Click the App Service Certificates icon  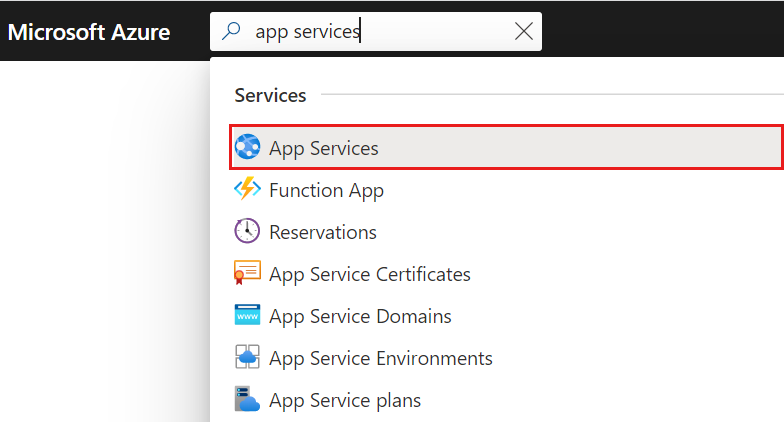247,274
